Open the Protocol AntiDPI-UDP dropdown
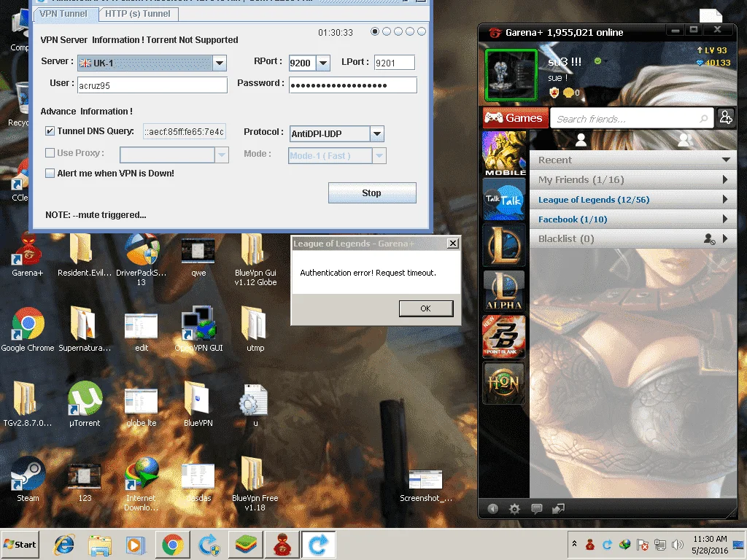Screen dimensions: 747x560 377,134
